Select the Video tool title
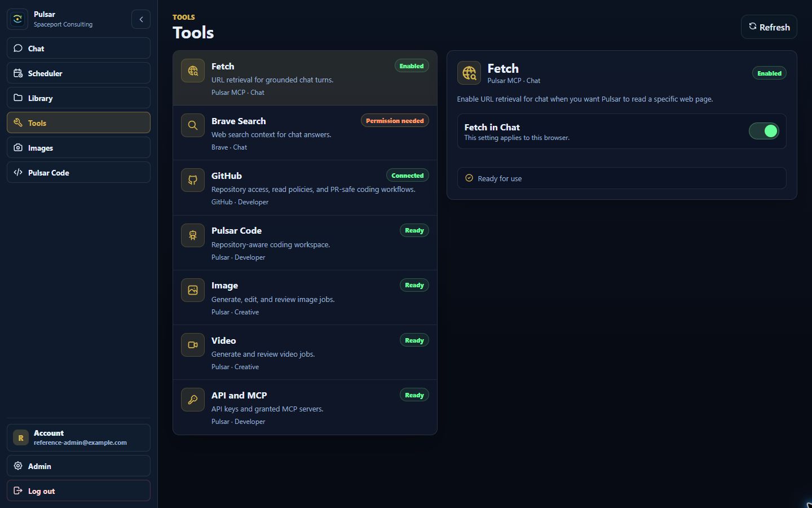 (223, 340)
